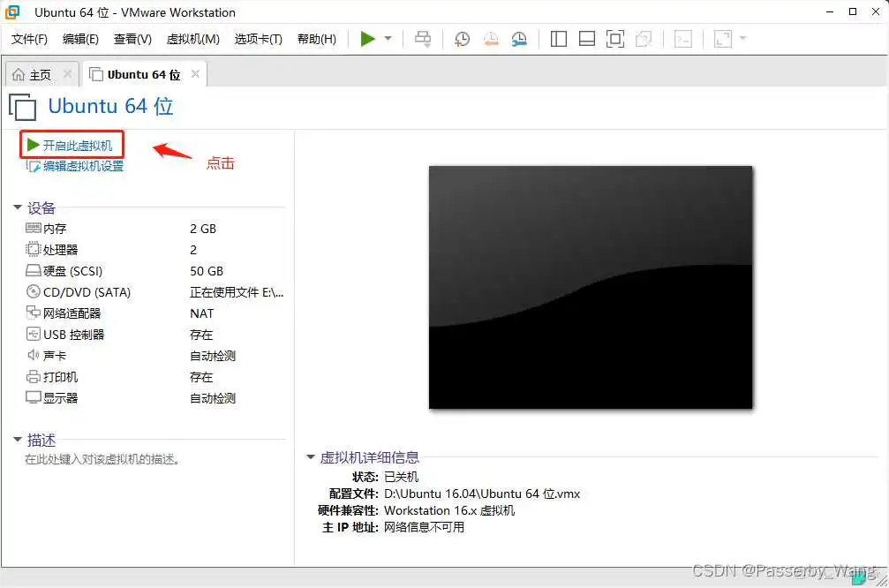Open the 选项卡(T) menu
Image resolution: width=889 pixels, height=588 pixels.
click(x=259, y=39)
